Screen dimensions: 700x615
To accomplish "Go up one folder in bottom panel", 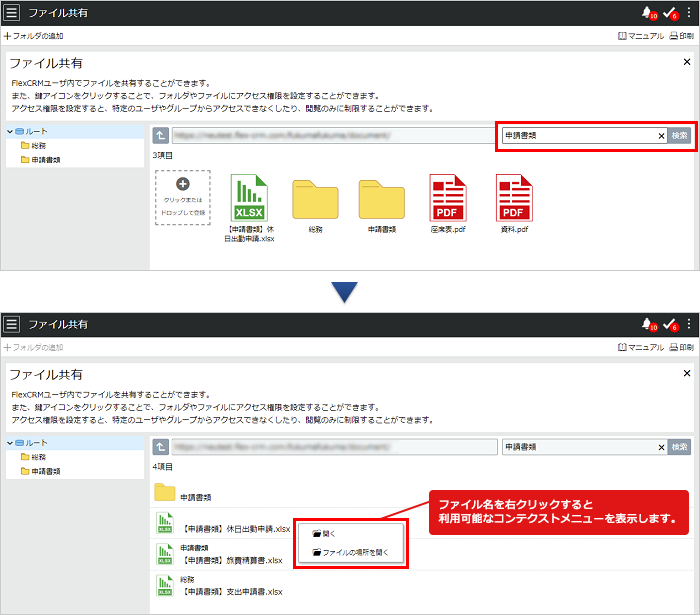I will point(161,447).
